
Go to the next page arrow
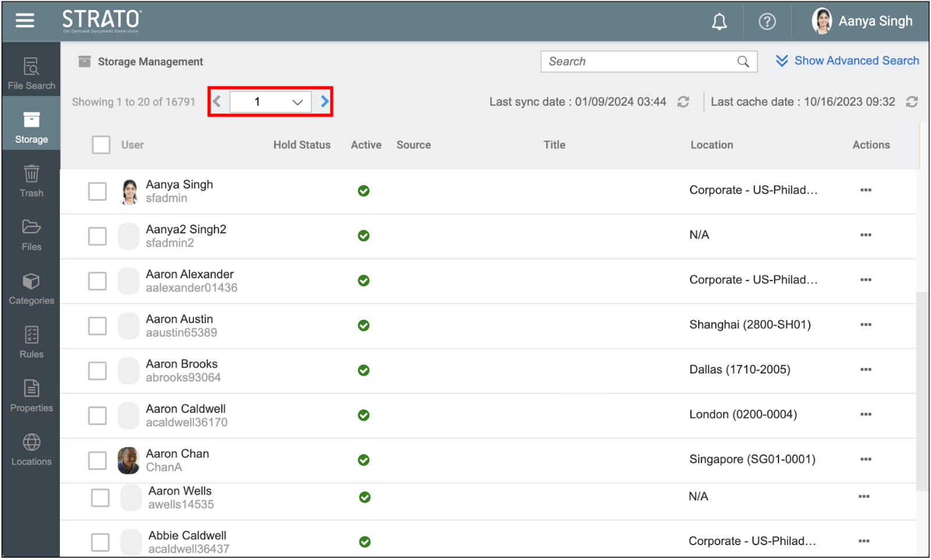click(x=325, y=102)
